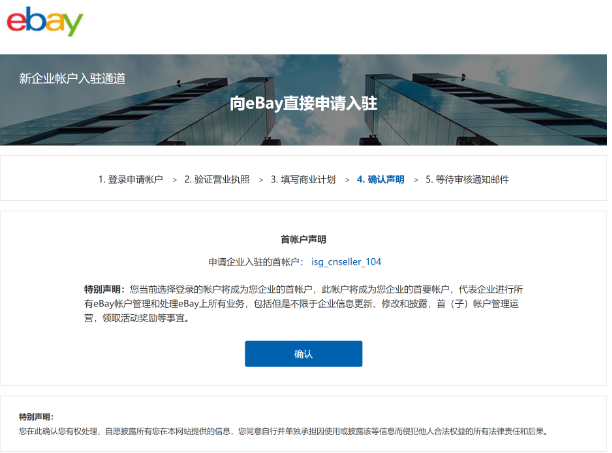Select step 5. 等待审核通知邮件
This screenshot has height=453, width=612.
coord(467,179)
